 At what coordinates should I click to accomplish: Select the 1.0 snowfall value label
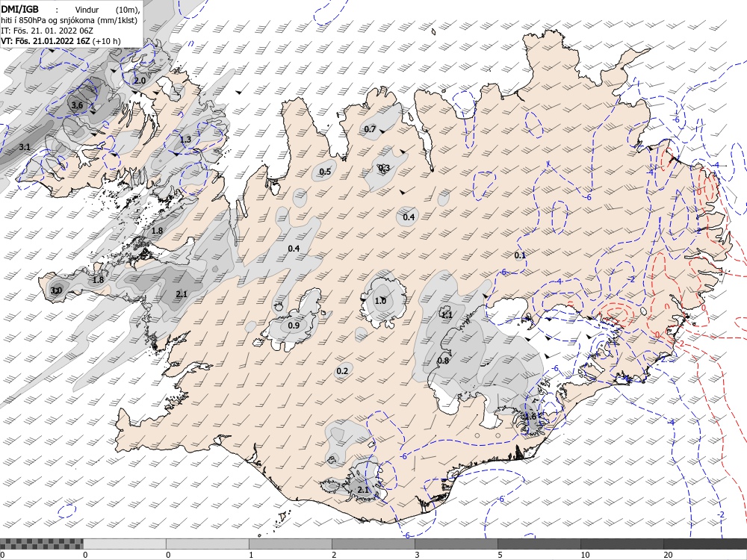380,301
